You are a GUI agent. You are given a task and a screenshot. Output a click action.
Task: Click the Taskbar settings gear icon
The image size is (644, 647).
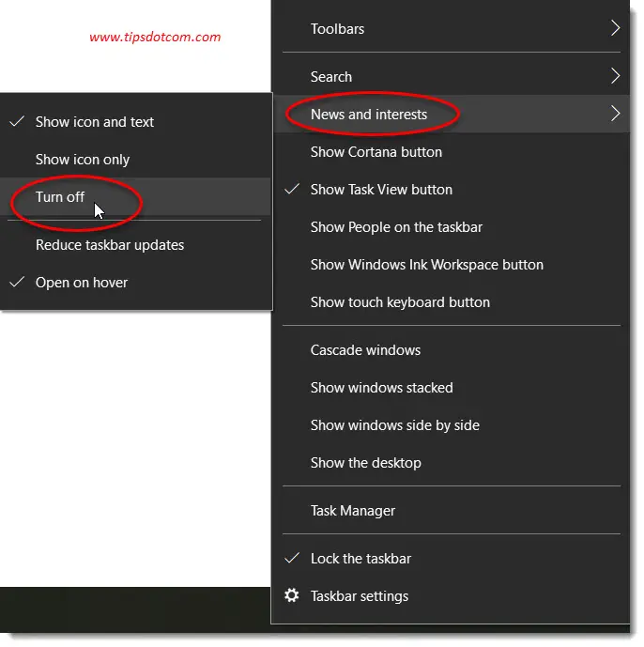click(x=292, y=595)
